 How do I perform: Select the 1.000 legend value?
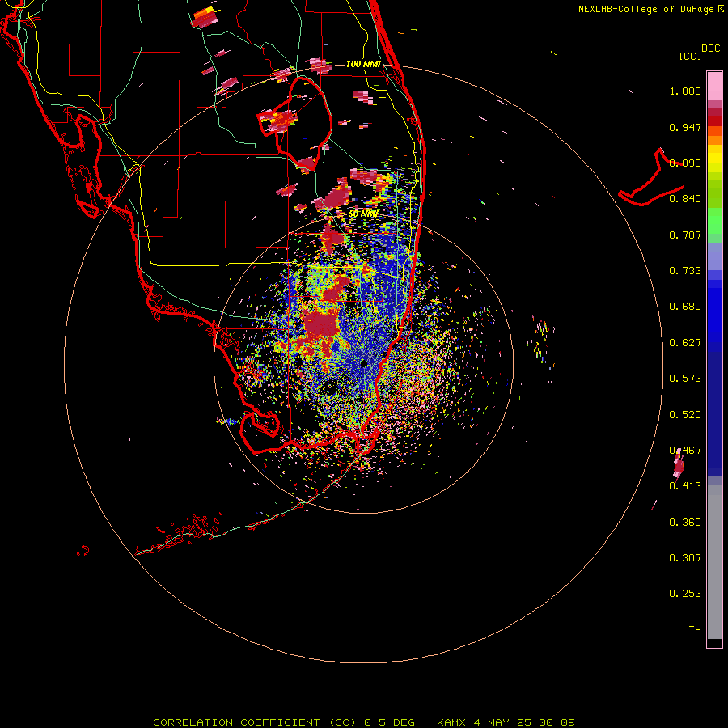click(685, 91)
